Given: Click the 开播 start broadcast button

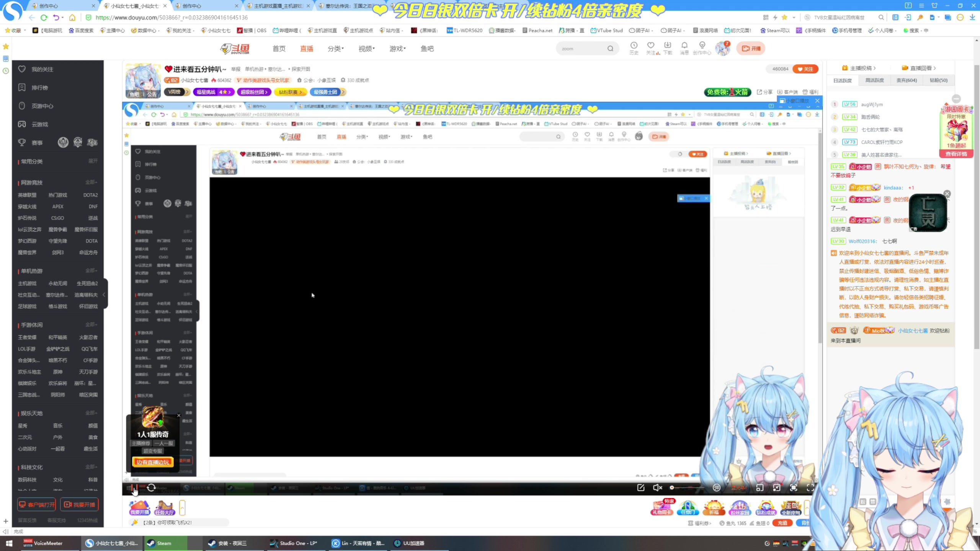Looking at the screenshot, I should (751, 49).
